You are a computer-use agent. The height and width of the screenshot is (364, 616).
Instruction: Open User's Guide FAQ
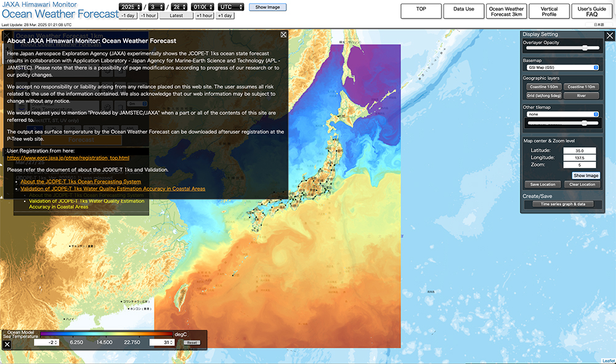coord(591,11)
